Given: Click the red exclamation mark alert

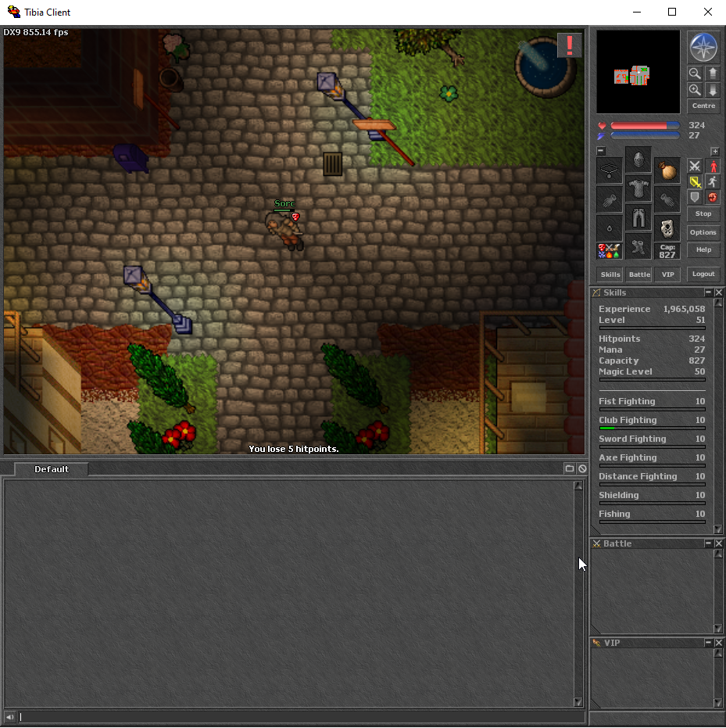Looking at the screenshot, I should tap(569, 45).
